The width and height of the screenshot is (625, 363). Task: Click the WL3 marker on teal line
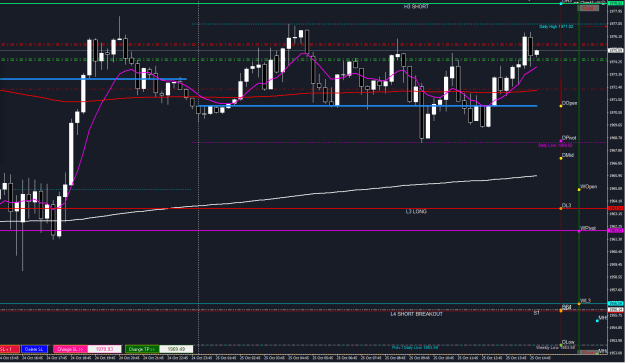tap(579, 304)
